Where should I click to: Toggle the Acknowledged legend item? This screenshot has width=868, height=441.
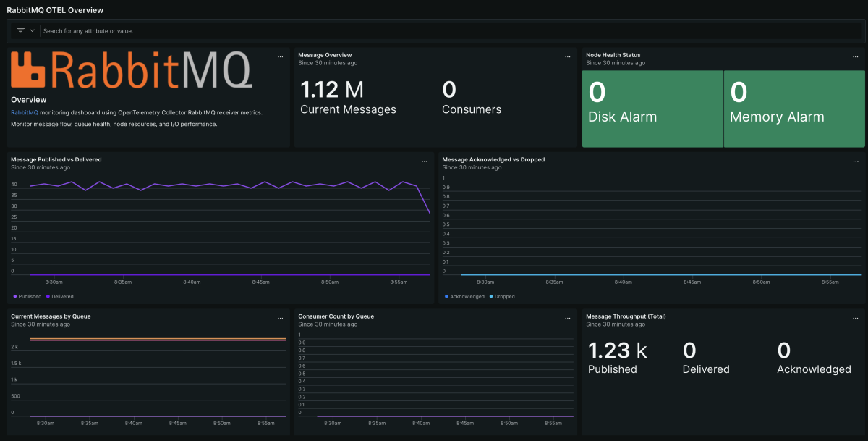coord(467,296)
